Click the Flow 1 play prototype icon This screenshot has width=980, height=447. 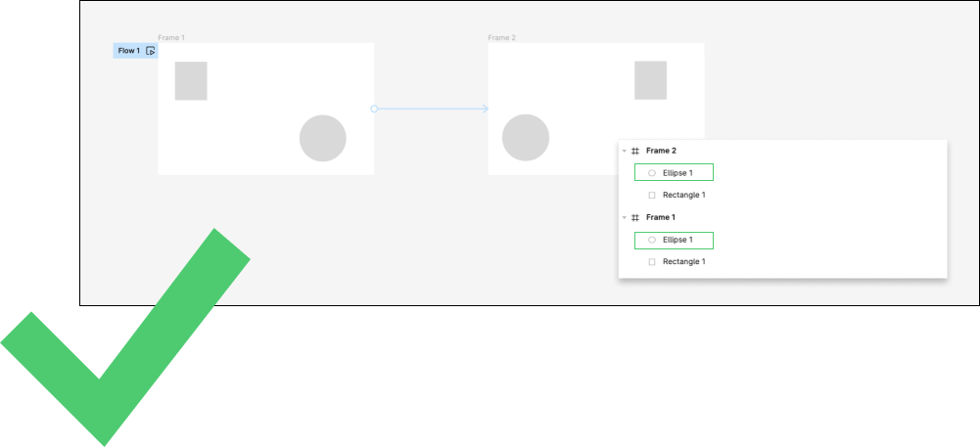tap(150, 51)
